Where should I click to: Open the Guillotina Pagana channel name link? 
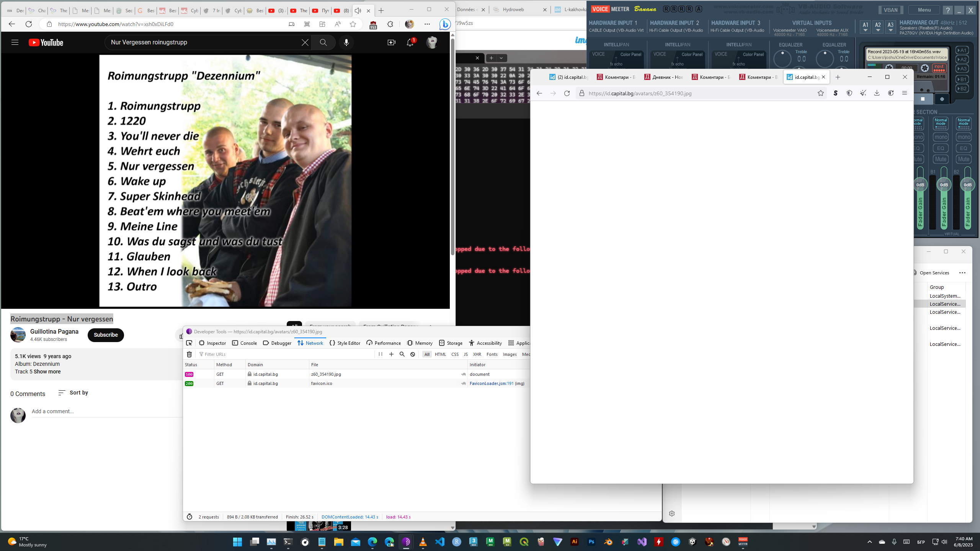[x=54, y=331]
